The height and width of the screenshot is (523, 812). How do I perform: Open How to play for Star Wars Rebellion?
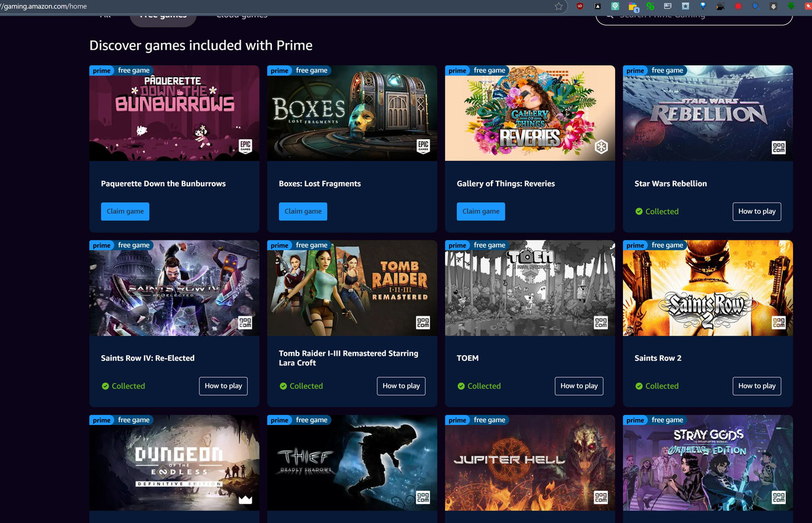pos(756,211)
